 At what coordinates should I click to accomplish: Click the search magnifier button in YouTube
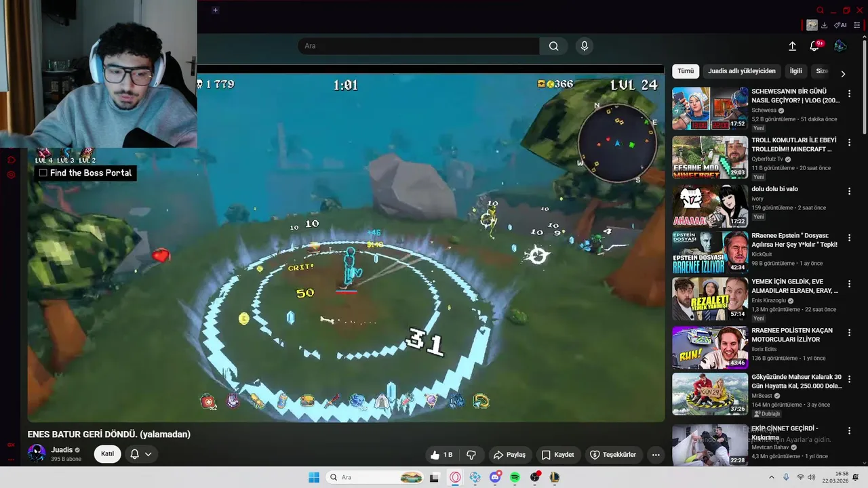tap(554, 46)
